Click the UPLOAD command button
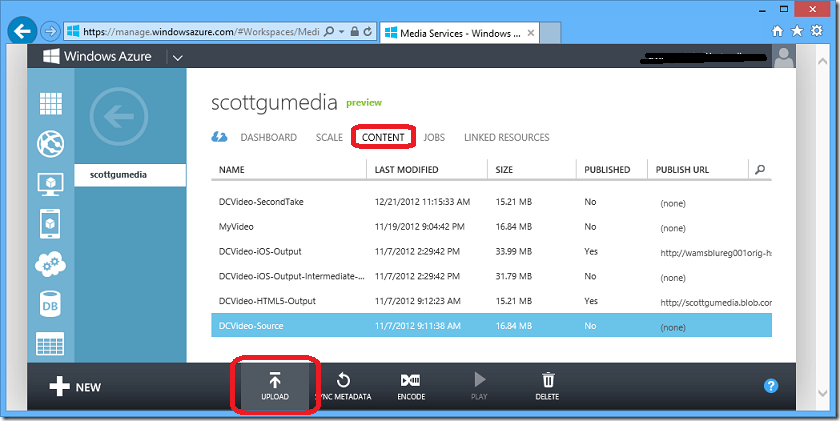 (x=275, y=387)
